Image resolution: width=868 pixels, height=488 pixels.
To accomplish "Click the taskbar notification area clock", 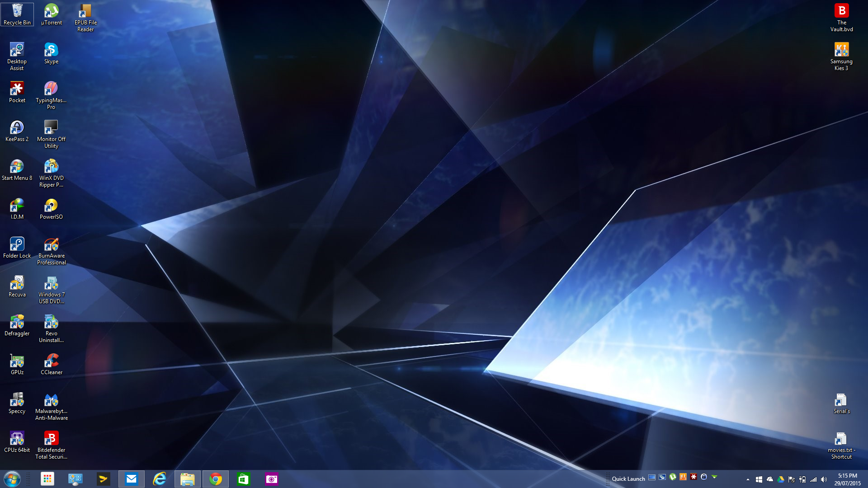I will point(846,479).
